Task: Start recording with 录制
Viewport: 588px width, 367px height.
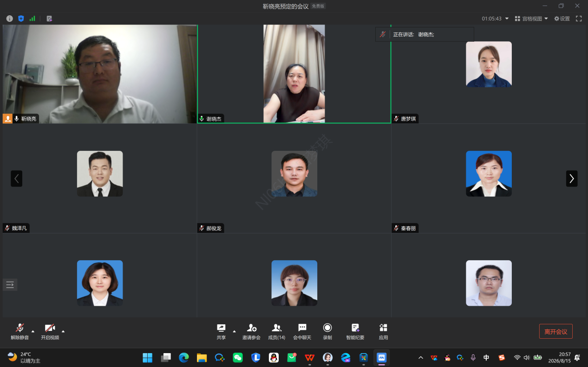Action: pos(327,332)
